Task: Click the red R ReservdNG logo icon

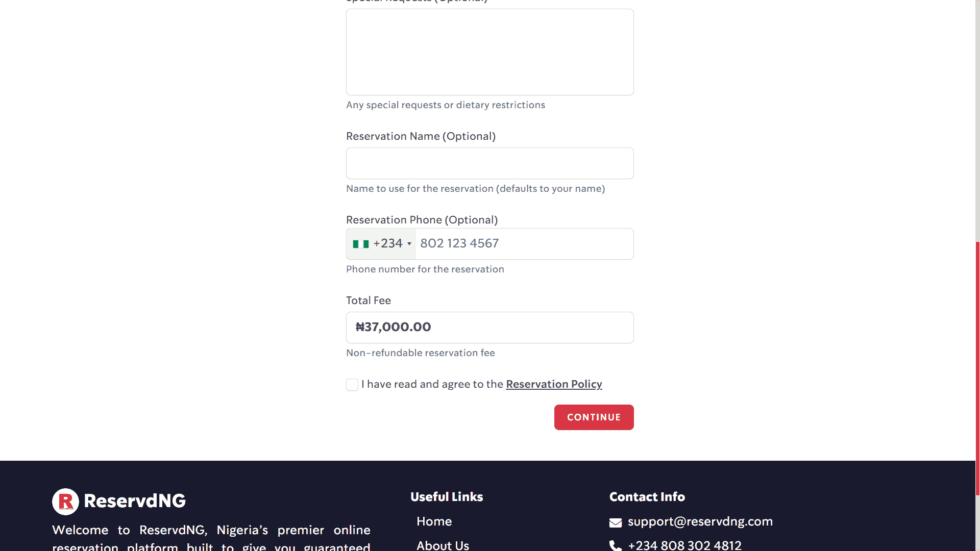Action: 65,502
